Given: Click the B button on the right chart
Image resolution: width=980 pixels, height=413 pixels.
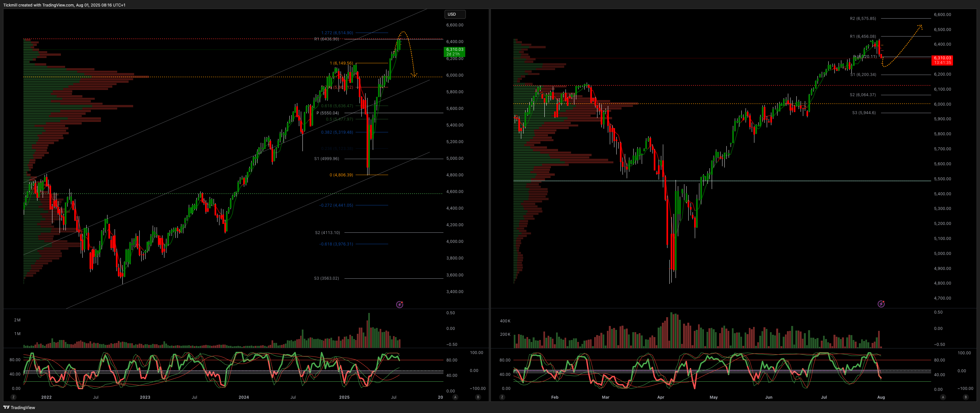Looking at the screenshot, I should [x=966, y=397].
